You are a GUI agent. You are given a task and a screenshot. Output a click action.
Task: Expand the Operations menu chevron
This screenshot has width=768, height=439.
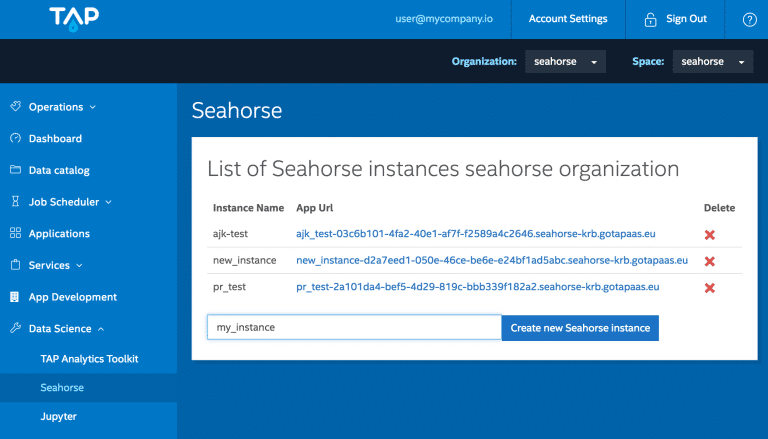click(93, 107)
